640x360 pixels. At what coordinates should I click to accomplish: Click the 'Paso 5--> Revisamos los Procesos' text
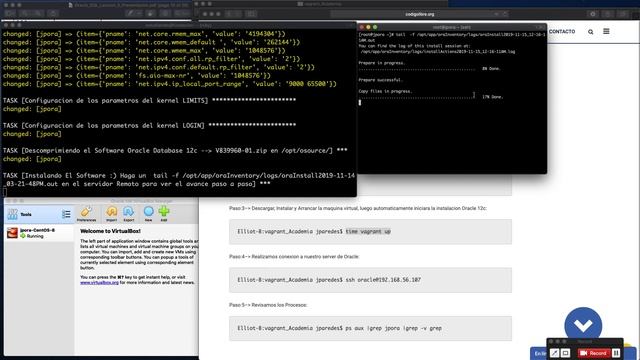click(x=268, y=305)
